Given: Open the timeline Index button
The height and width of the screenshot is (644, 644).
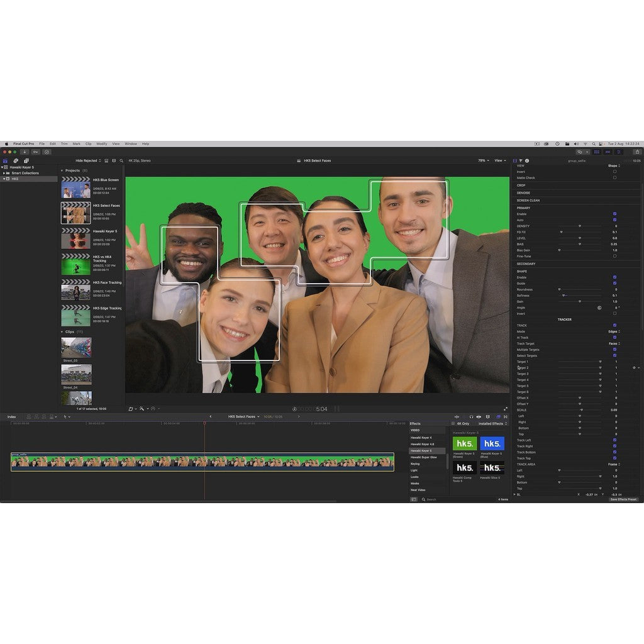Looking at the screenshot, I should [x=11, y=416].
